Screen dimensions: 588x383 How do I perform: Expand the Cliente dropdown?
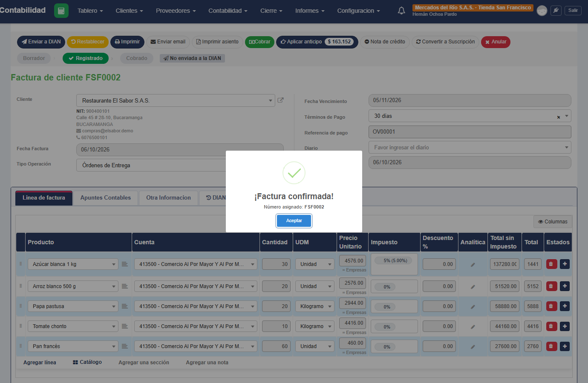click(x=270, y=100)
